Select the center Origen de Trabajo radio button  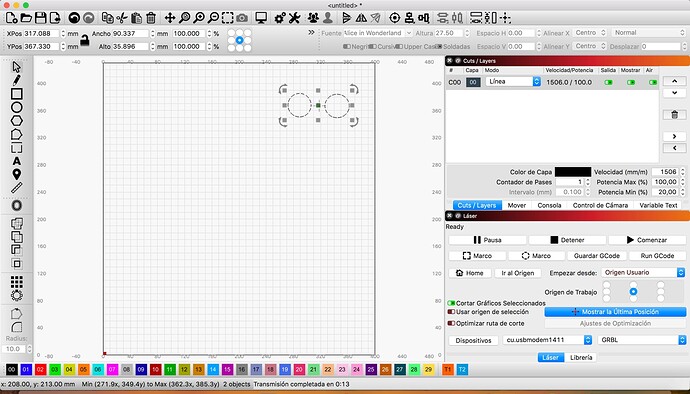click(x=633, y=291)
